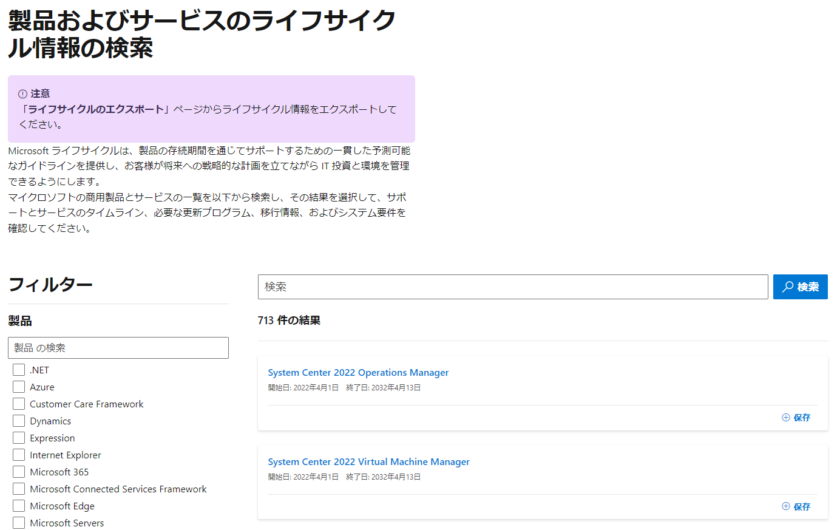This screenshot has height=530, width=840.
Task: Open System Center 2022 Operations Manager link
Action: (x=358, y=372)
